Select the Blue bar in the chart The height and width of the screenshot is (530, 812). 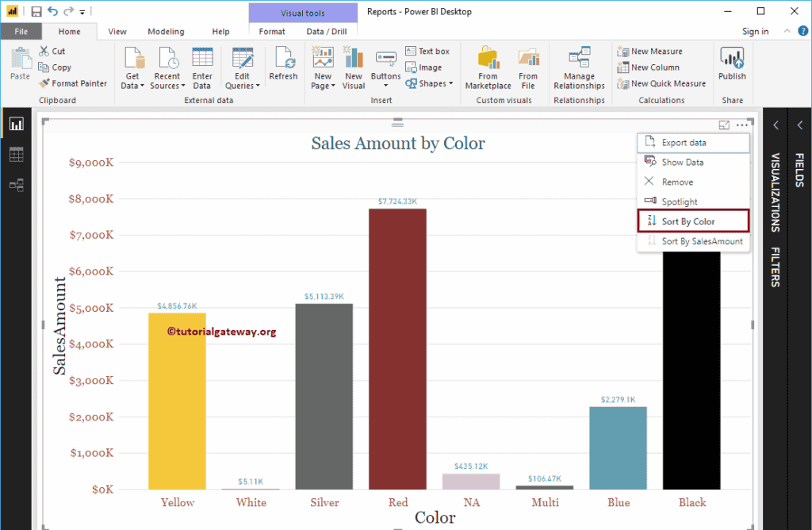(618, 448)
